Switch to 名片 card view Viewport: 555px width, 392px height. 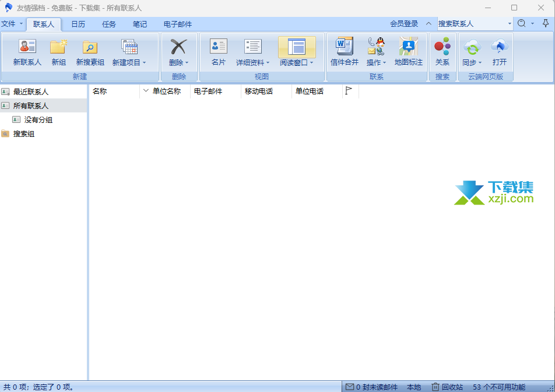tap(219, 52)
